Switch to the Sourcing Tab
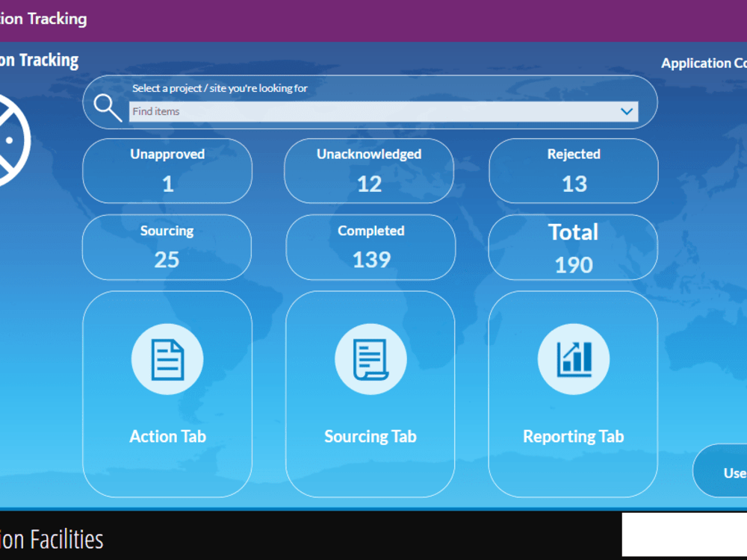747x560 pixels. coord(370,436)
